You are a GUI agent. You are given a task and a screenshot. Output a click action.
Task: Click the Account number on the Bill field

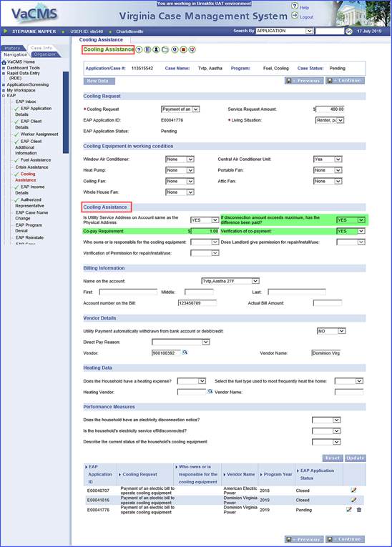click(197, 303)
